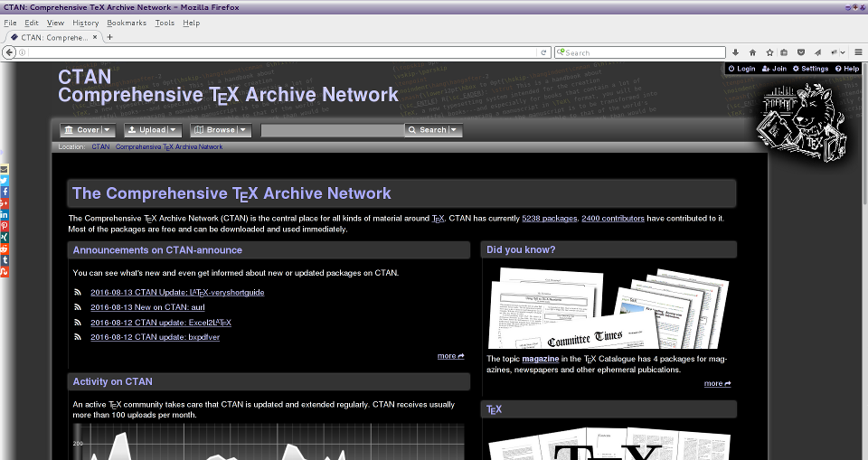Save page to Pocket icon

pos(800,52)
